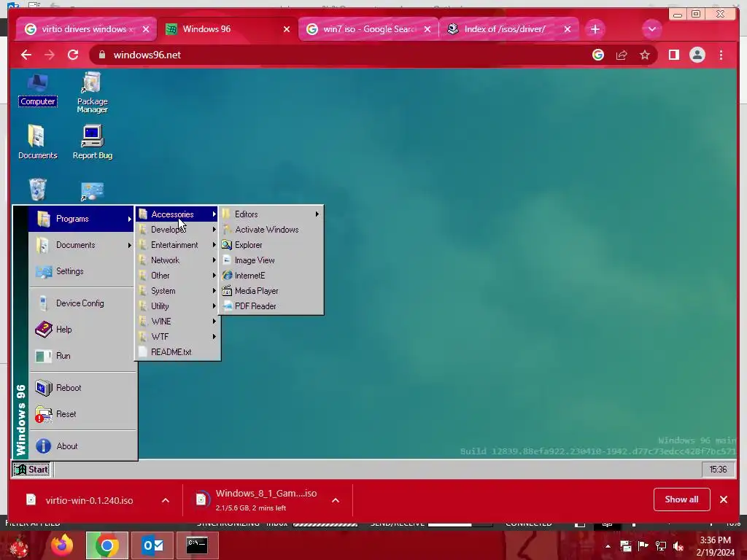The width and height of the screenshot is (747, 560).
Task: Reload the windows96.net page
Action: click(x=73, y=55)
